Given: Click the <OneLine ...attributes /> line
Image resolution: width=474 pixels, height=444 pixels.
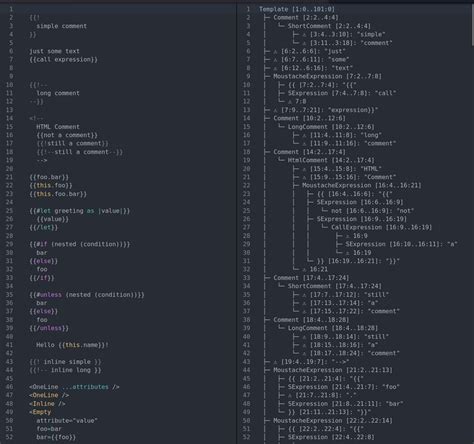Looking at the screenshot, I should click(x=74, y=387).
